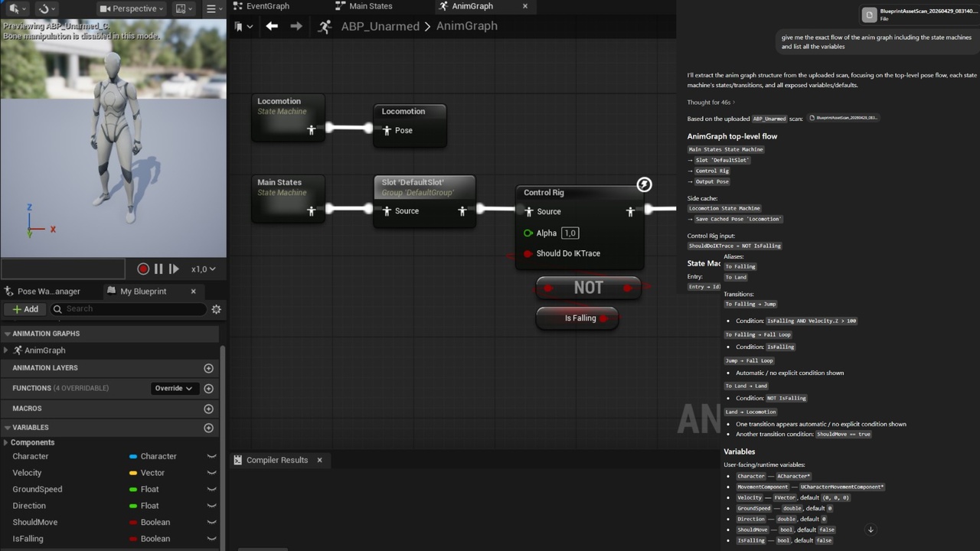Click the Add button in My Blueprint
This screenshot has width=980, height=551.
pos(24,309)
